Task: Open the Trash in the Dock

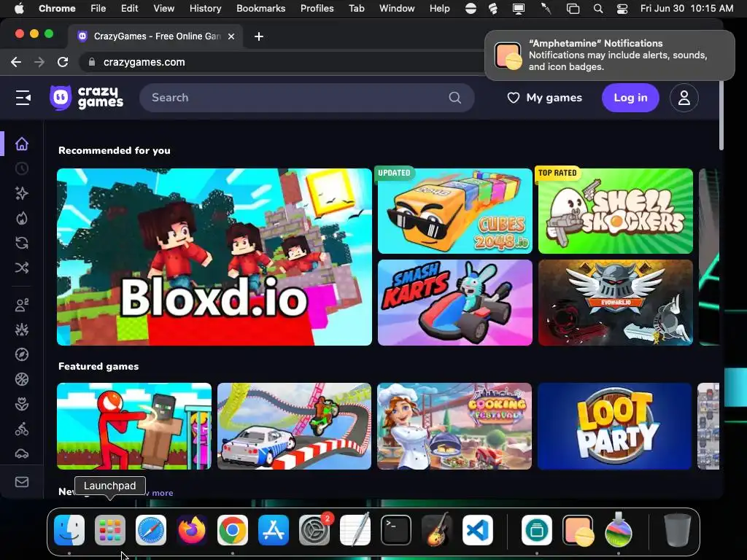Action: (x=678, y=529)
